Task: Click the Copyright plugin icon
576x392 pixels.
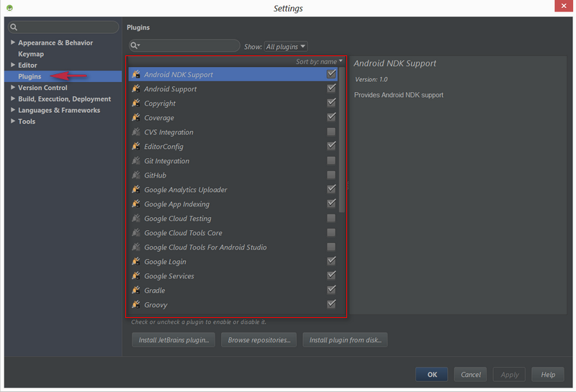Action: pos(136,104)
